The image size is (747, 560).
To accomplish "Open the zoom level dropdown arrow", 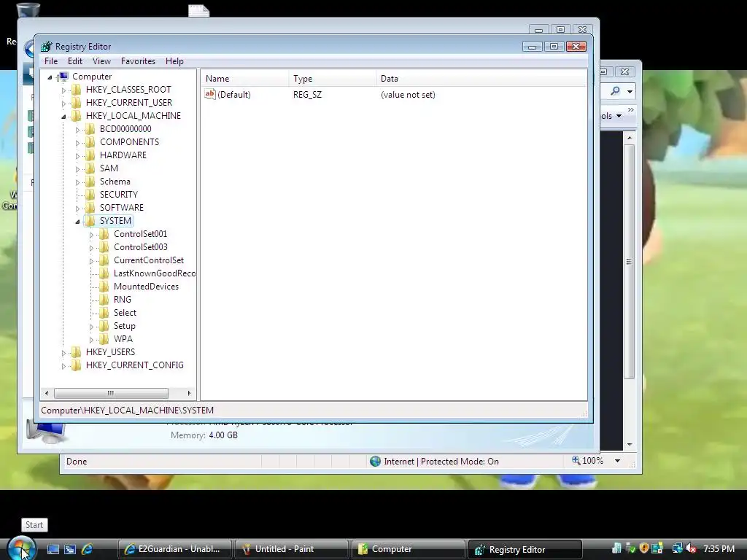I will point(617,461).
